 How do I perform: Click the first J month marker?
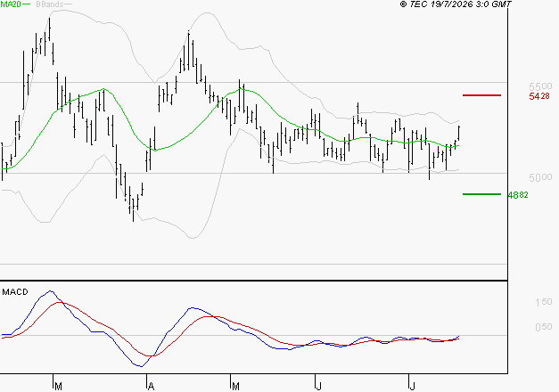click(318, 386)
